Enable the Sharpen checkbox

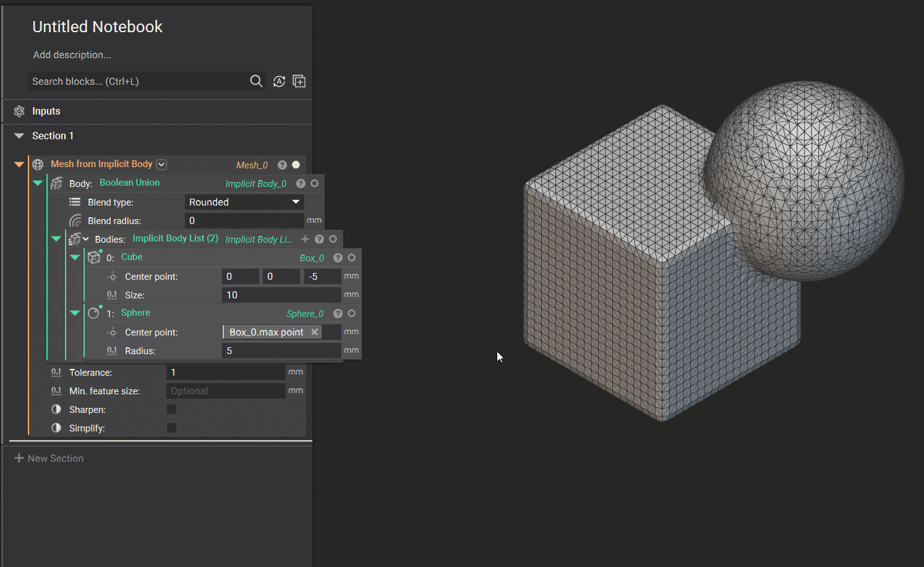[x=171, y=409]
